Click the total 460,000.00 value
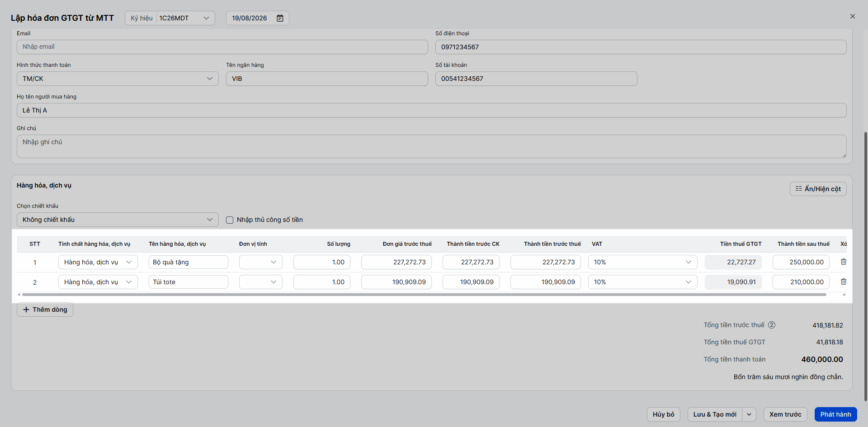 822,360
